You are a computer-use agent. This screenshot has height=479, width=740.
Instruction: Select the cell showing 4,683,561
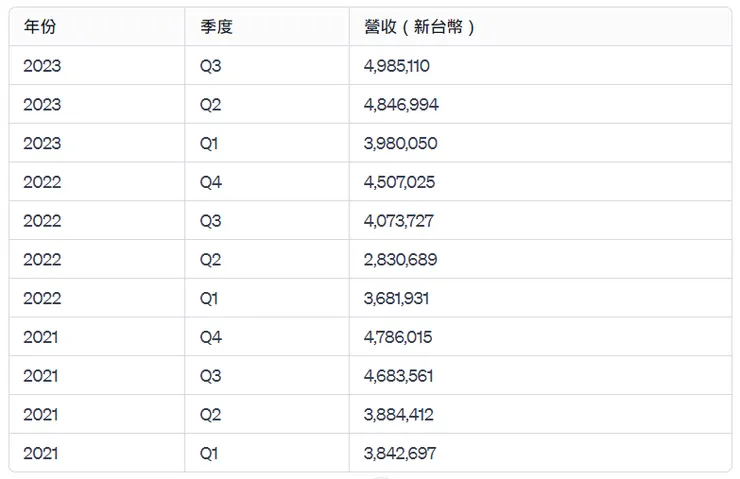[x=398, y=376]
